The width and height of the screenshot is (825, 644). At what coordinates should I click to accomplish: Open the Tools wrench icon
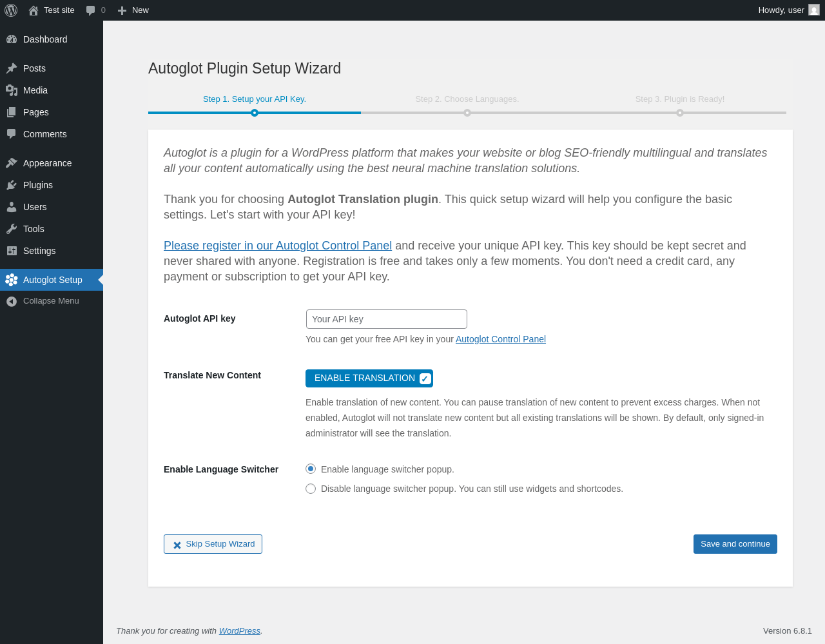(x=12, y=229)
